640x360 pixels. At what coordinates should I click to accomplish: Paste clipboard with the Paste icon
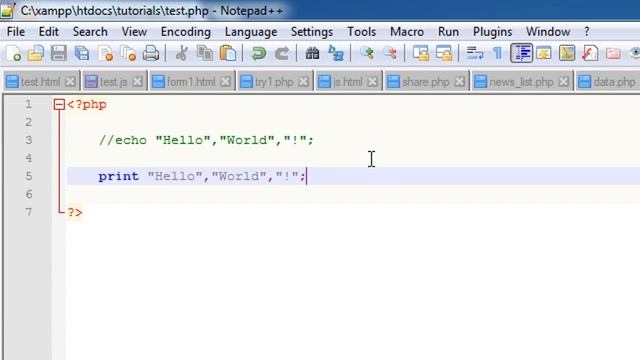click(x=228, y=53)
